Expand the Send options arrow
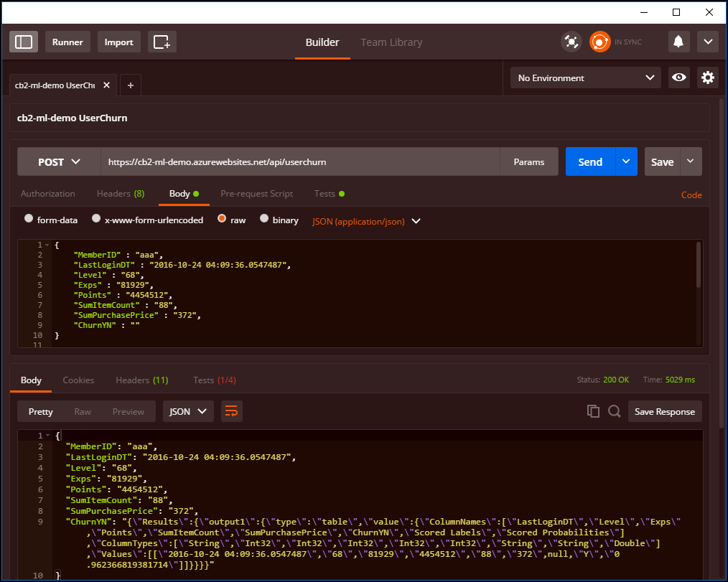 click(x=626, y=161)
